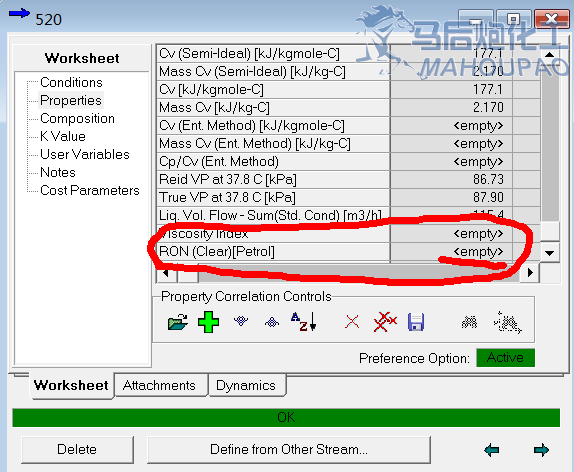Viewport: 574px width, 472px height.
Task: Click the move correlation down icon
Action: [x=241, y=321]
